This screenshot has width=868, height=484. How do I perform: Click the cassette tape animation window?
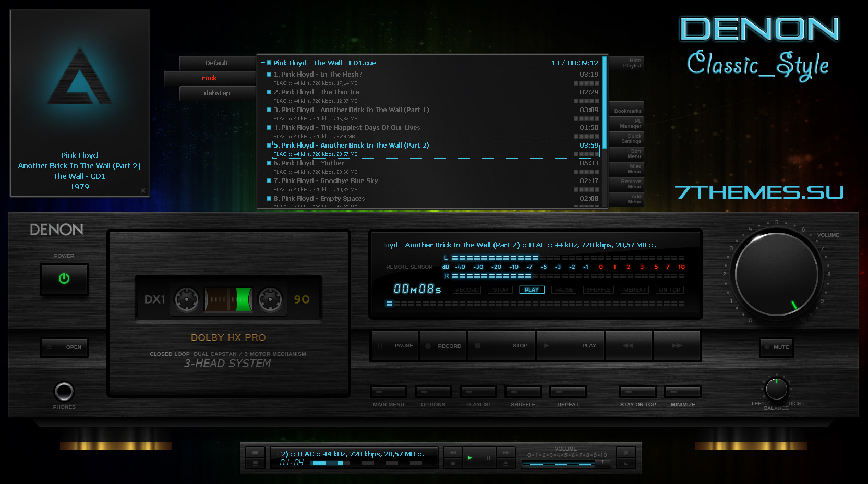click(228, 299)
